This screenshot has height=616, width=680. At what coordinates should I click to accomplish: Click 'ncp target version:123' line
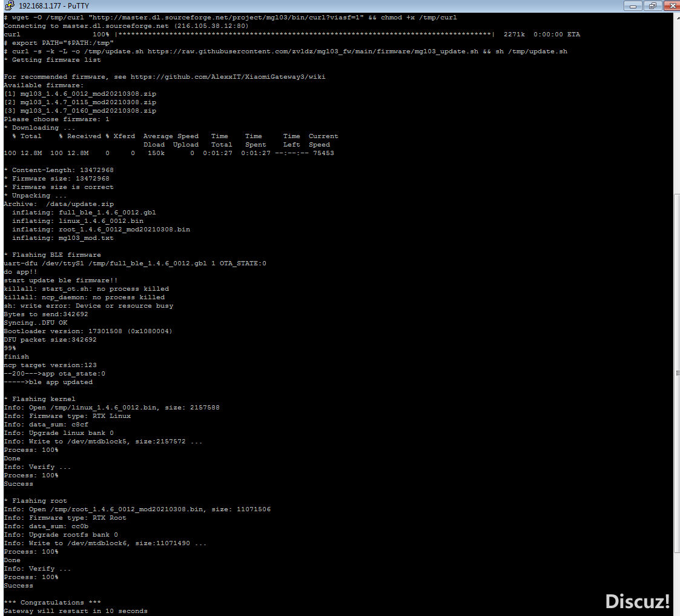[x=50, y=365]
